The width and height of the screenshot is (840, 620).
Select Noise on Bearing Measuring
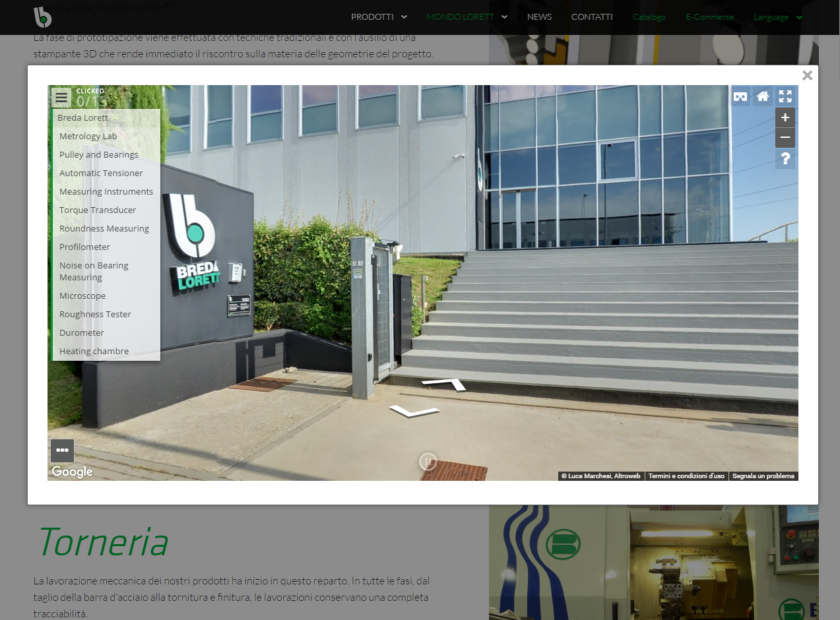tap(106, 272)
